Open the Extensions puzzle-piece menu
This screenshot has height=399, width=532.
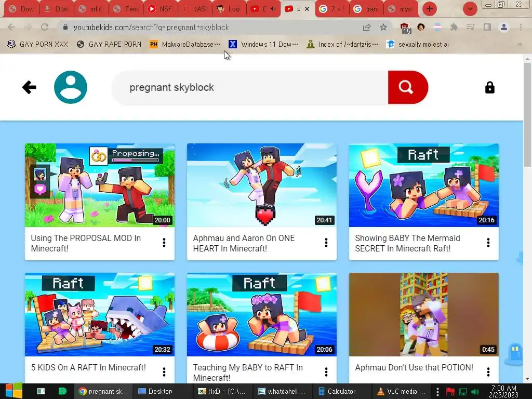click(454, 27)
